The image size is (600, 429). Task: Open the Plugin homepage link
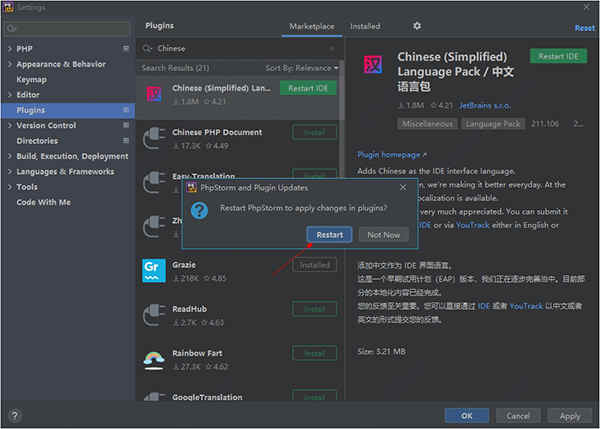pos(391,155)
